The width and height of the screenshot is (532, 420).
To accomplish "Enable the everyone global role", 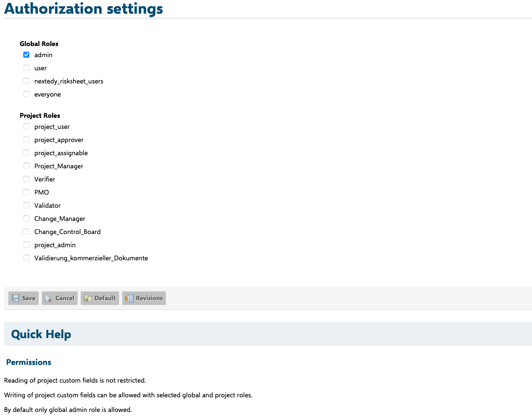I will pyautogui.click(x=26, y=94).
